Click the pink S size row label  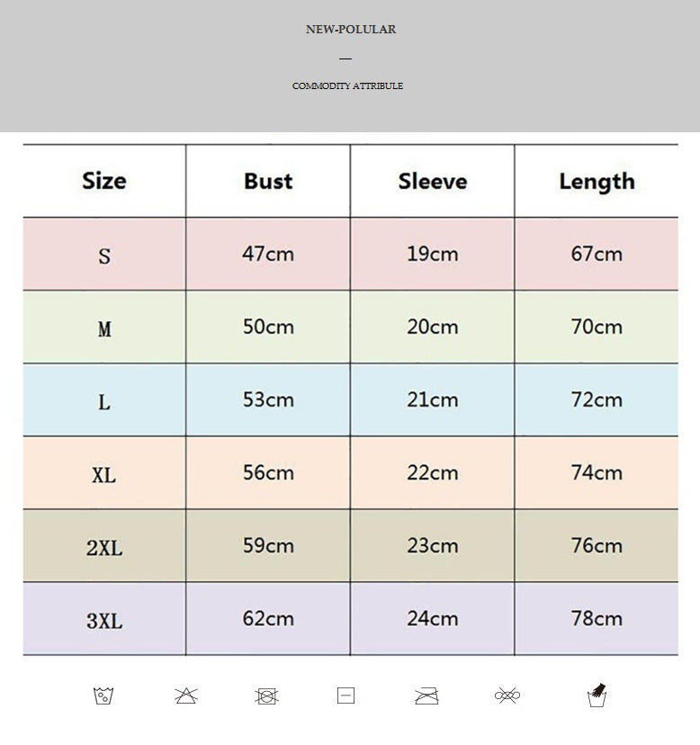coord(104,256)
